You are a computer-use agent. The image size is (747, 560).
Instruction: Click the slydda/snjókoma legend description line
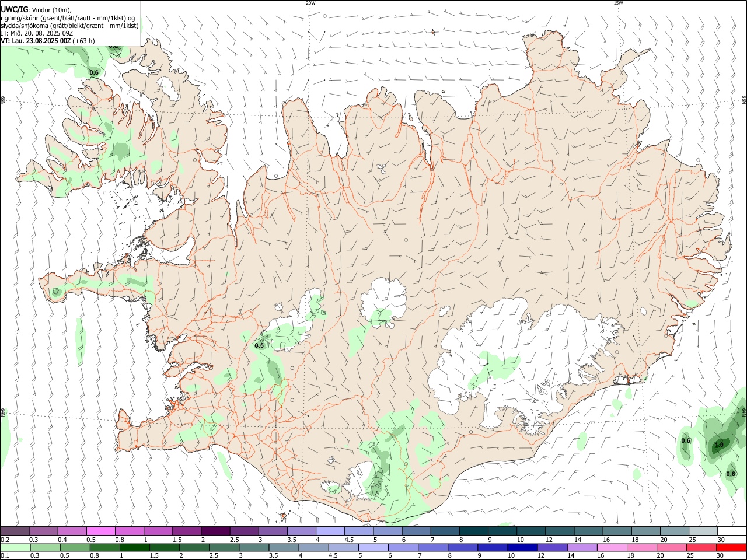(69, 25)
